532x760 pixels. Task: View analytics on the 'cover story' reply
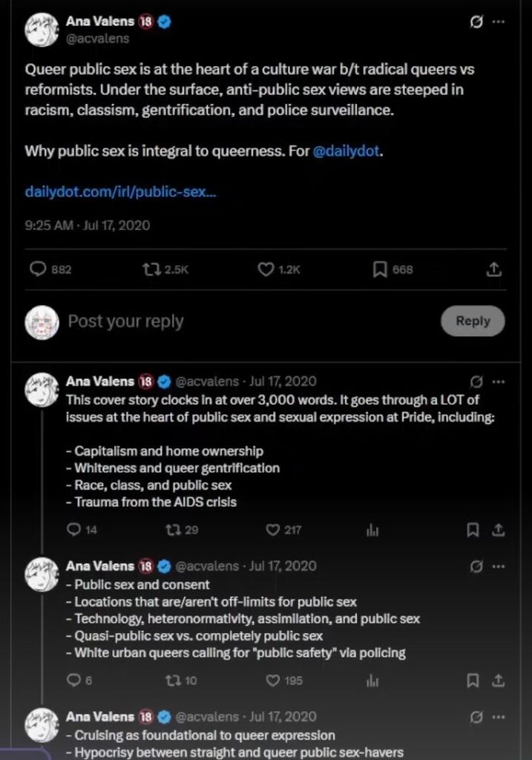tap(373, 530)
